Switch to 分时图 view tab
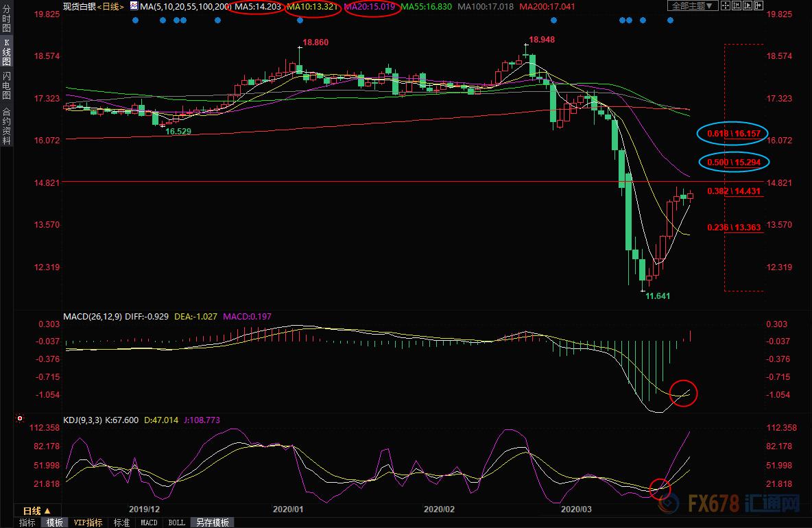The image size is (812, 528). click(x=6, y=19)
